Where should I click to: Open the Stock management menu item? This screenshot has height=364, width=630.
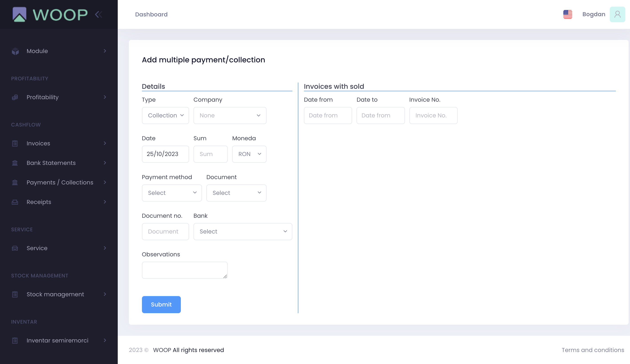59,294
